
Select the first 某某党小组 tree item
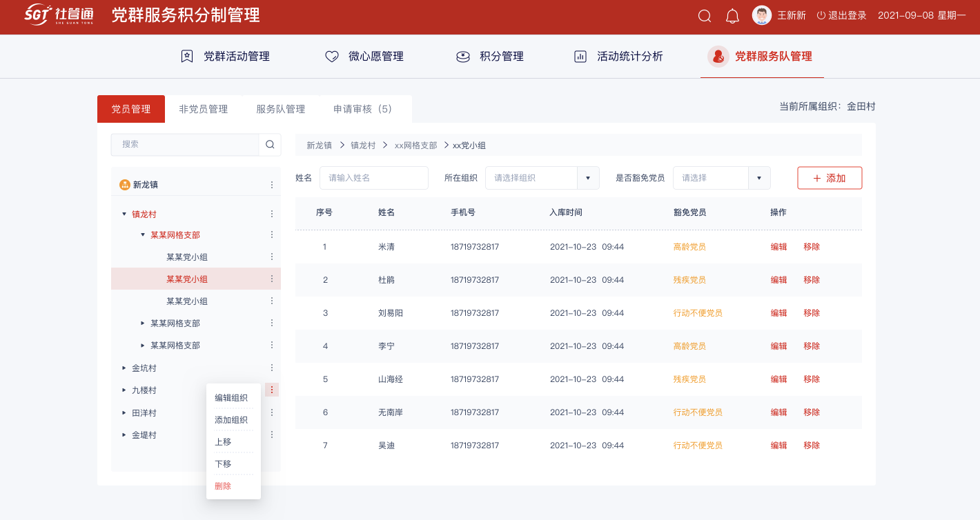[187, 257]
